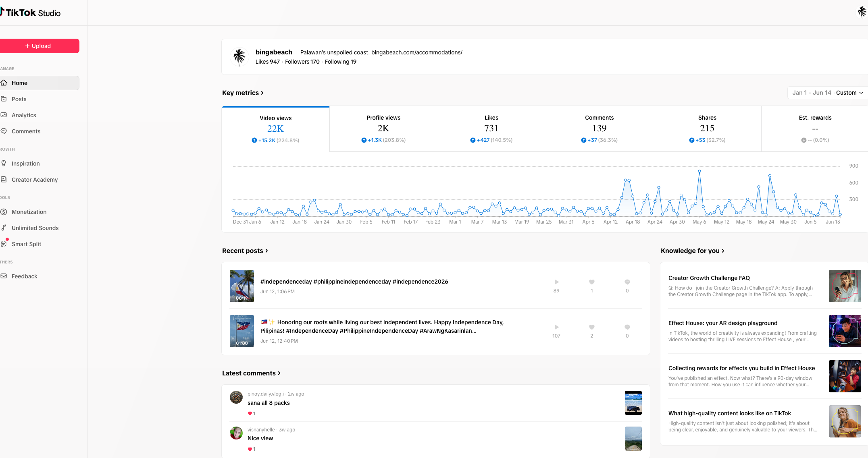Expand Key metrics section chevron
The height and width of the screenshot is (458, 868).
click(262, 93)
